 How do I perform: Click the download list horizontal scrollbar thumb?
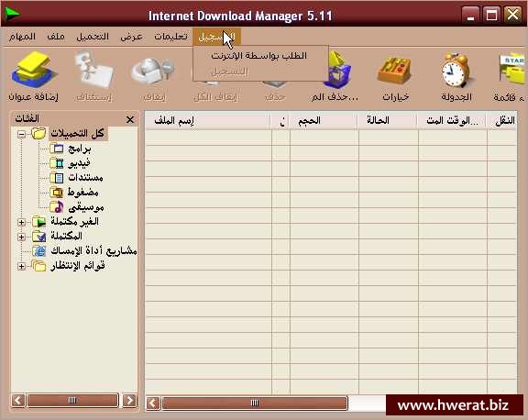tap(255, 403)
